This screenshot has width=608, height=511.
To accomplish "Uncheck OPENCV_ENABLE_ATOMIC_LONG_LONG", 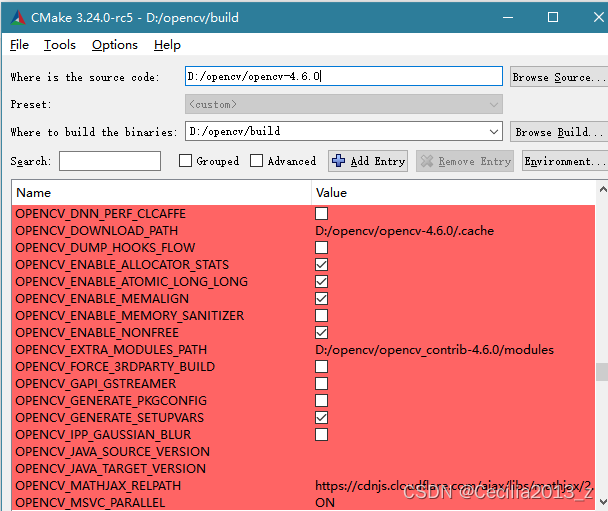I will (x=321, y=281).
